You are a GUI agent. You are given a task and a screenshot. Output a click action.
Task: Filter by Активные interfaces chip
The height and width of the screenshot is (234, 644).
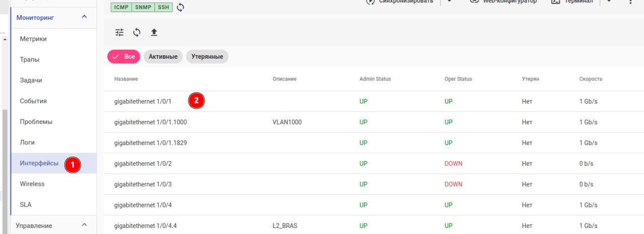tap(163, 57)
